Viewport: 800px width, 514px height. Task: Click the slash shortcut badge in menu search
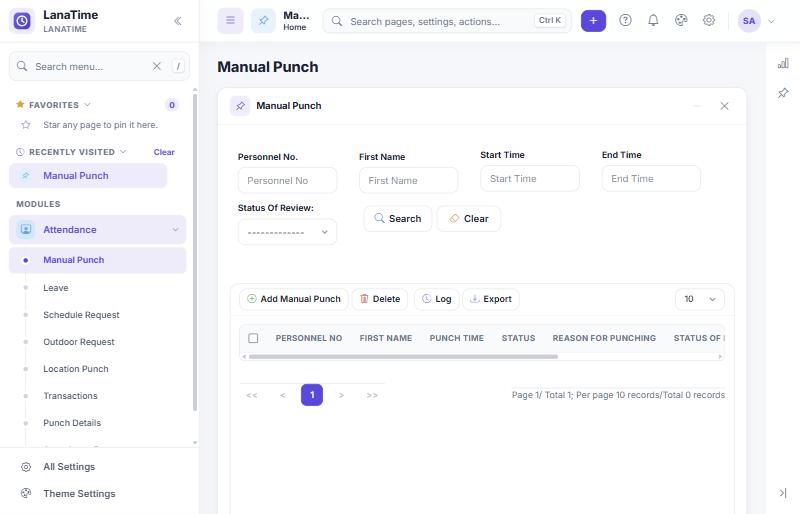click(178, 66)
